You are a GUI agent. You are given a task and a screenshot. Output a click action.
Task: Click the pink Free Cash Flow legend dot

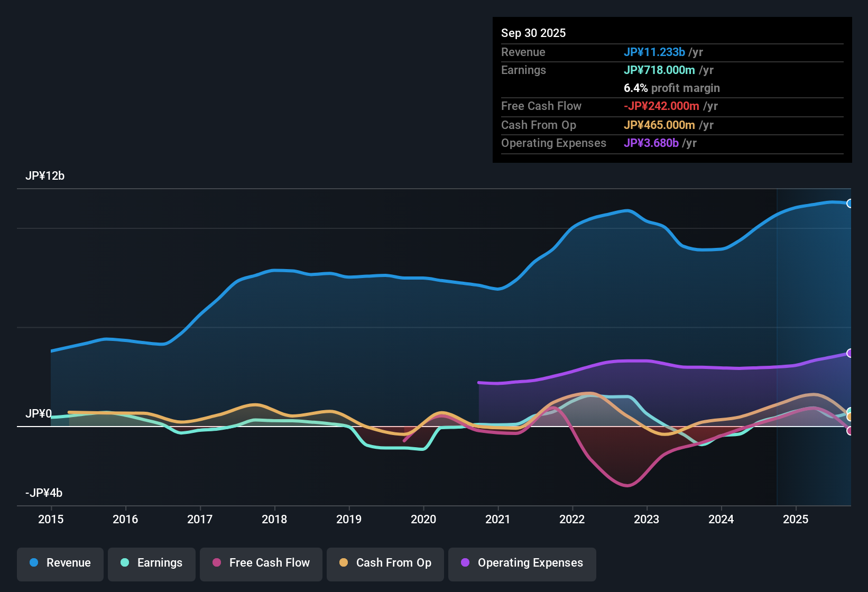217,563
